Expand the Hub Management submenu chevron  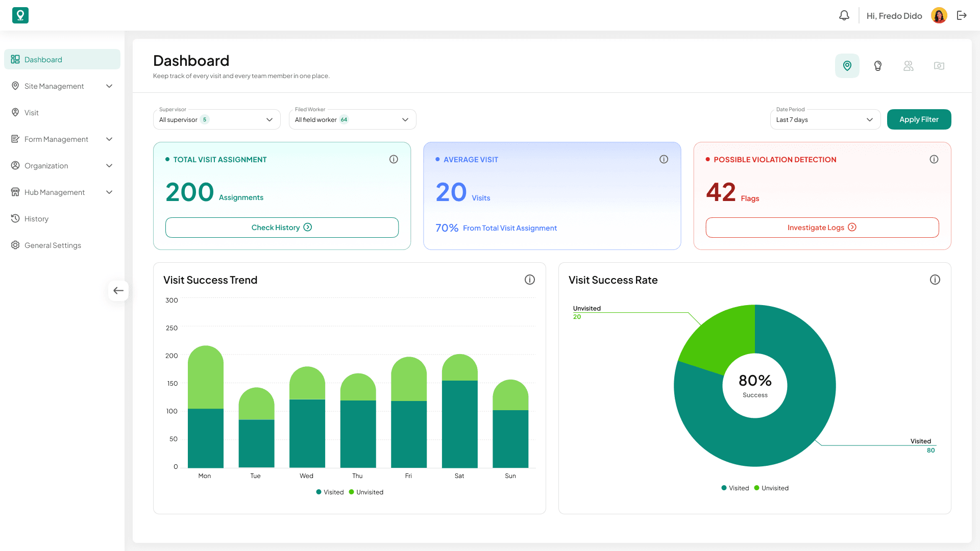(x=109, y=192)
